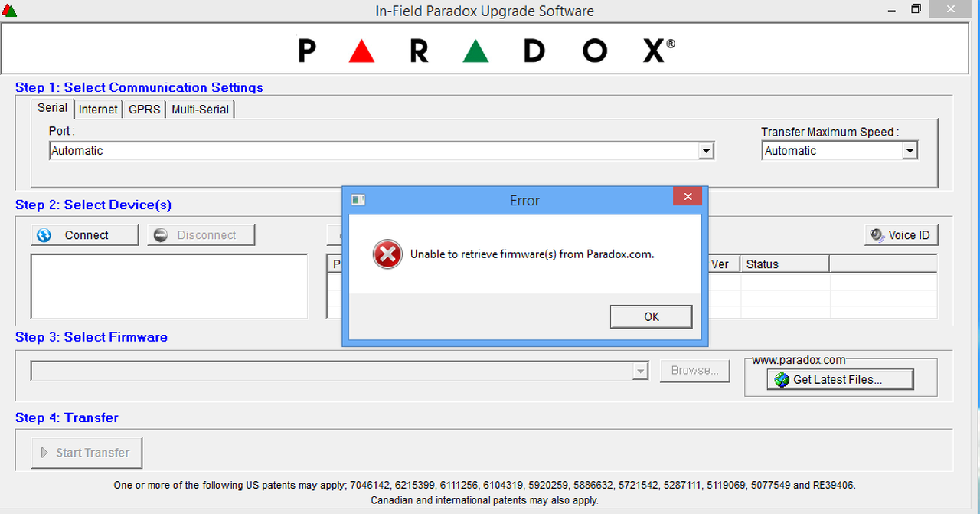Click the www.paradox.com group label
Image resolution: width=980 pixels, height=514 pixels.
point(799,360)
